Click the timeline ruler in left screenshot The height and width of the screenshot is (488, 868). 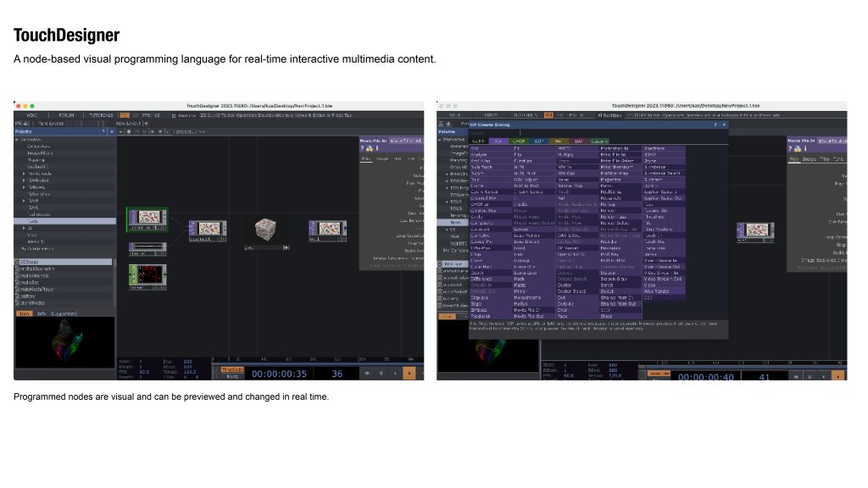pyautogui.click(x=318, y=359)
